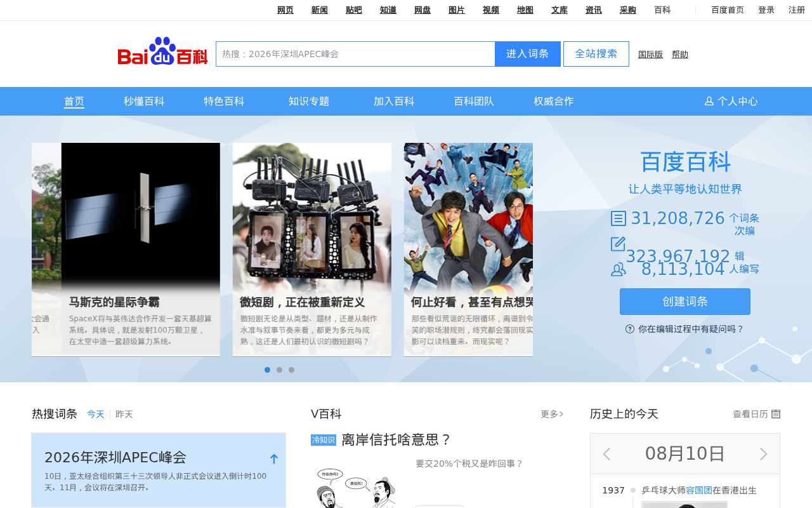Click the Baidu Baike logo
The height and width of the screenshot is (508, 812).
click(x=162, y=51)
